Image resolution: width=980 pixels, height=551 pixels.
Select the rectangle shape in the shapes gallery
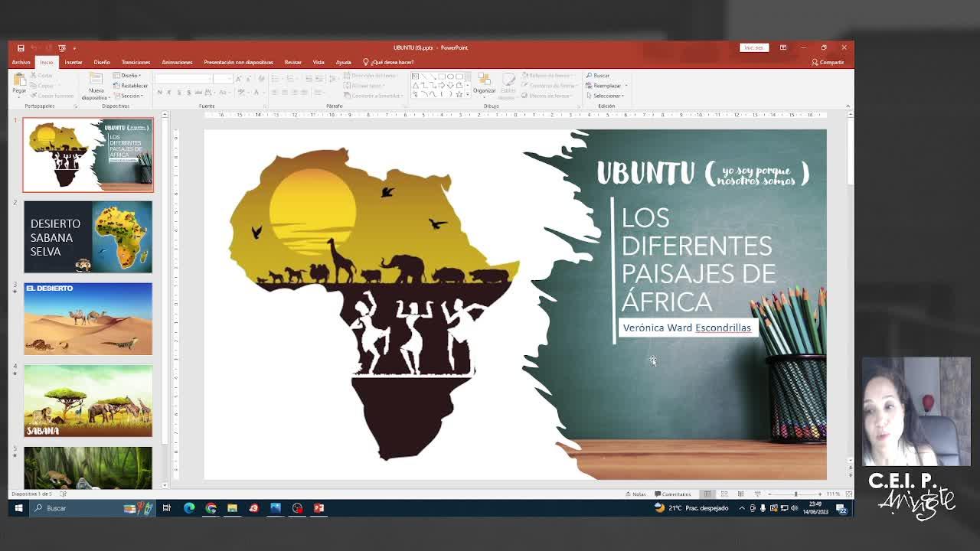coord(441,77)
